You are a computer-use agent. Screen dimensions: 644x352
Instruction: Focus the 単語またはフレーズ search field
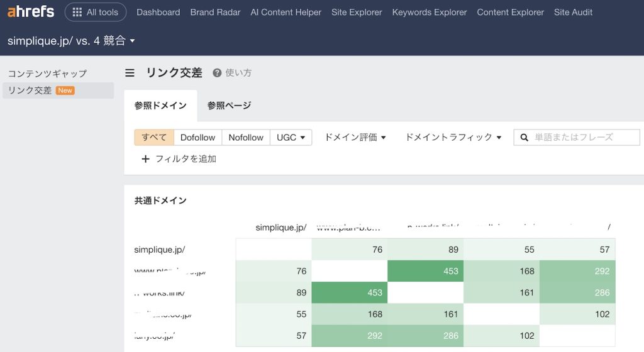click(577, 138)
